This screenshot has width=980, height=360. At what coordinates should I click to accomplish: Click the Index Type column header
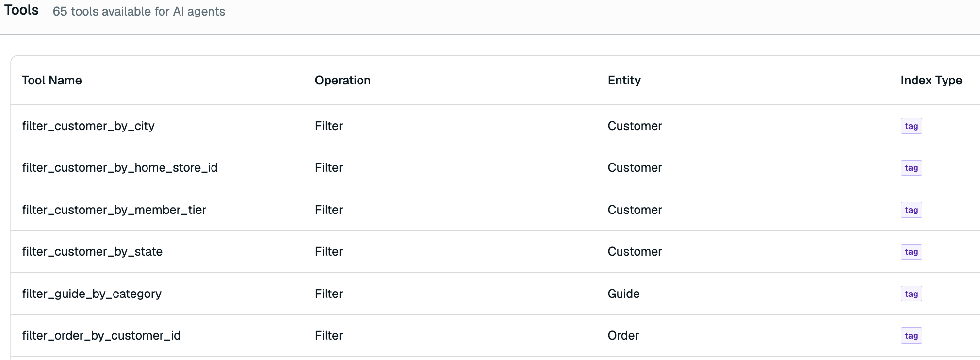point(931,80)
